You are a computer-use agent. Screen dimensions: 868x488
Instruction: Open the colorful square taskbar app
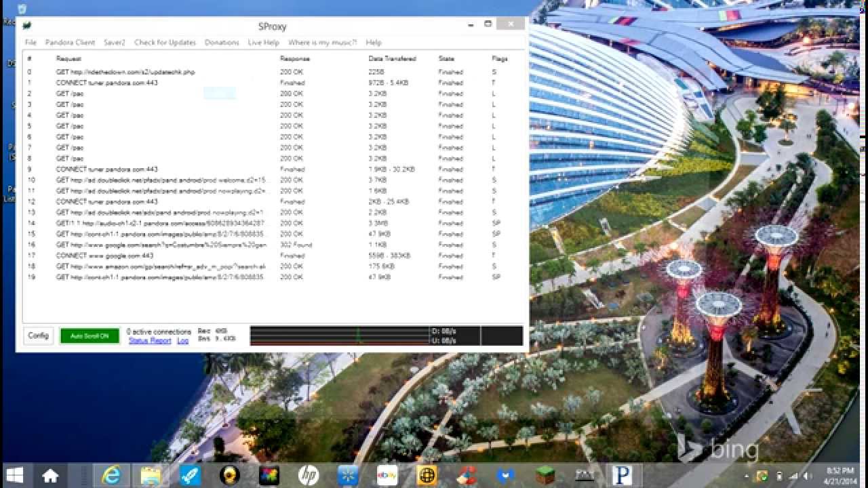(x=269, y=476)
